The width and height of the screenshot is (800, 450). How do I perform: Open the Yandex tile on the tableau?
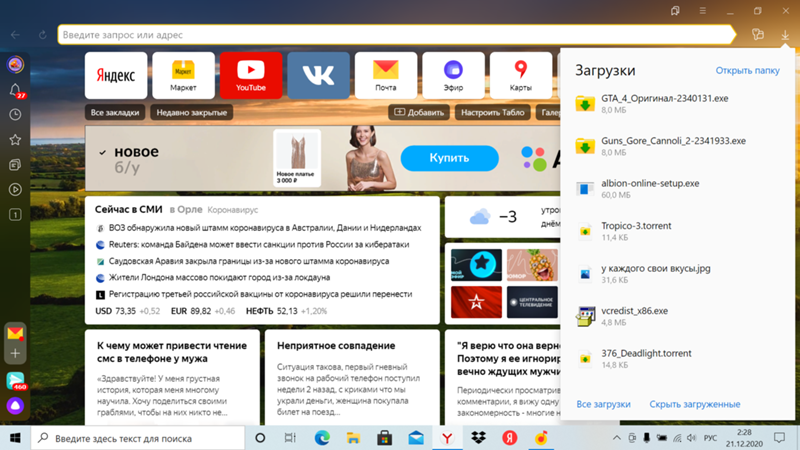click(116, 76)
